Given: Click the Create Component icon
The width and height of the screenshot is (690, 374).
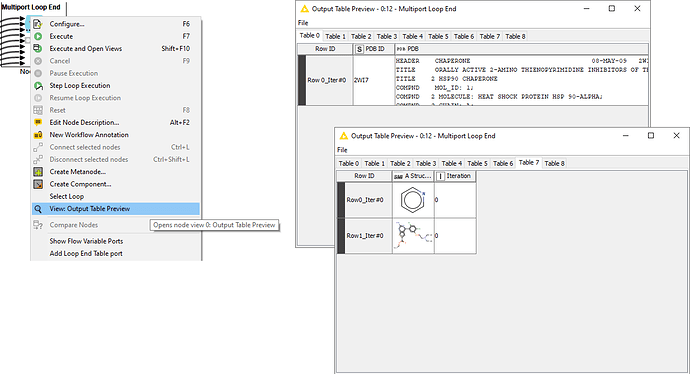Looking at the screenshot, I should tap(38, 184).
